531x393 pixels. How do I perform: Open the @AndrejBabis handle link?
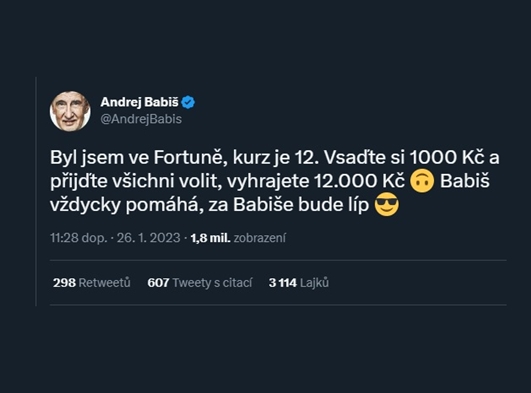pyautogui.click(x=141, y=119)
